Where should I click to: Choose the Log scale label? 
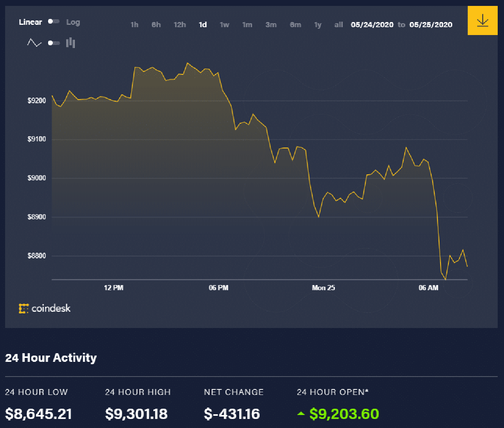click(x=73, y=22)
